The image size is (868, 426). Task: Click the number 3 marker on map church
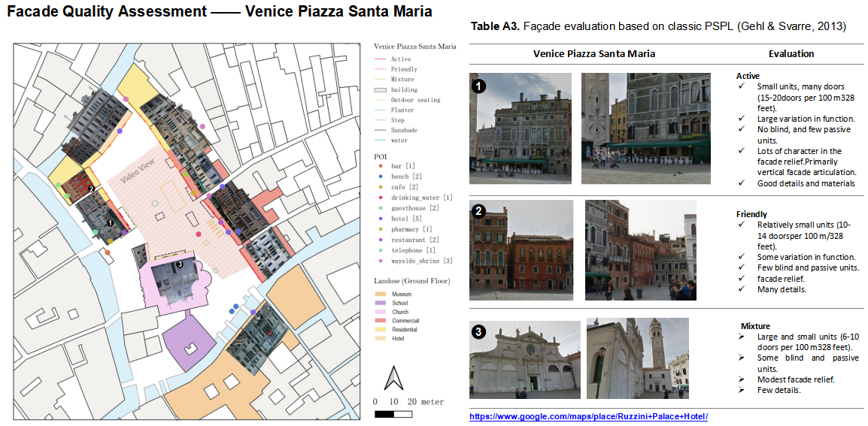click(179, 264)
